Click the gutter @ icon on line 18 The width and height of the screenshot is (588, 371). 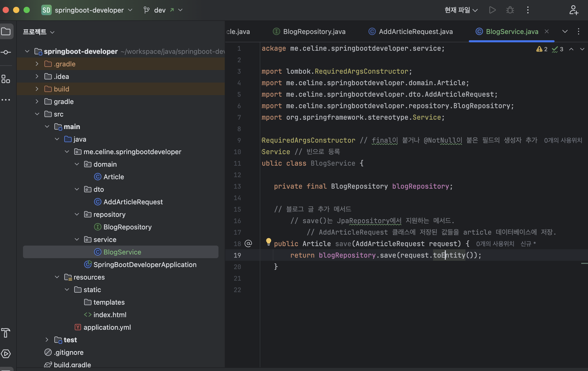point(248,244)
